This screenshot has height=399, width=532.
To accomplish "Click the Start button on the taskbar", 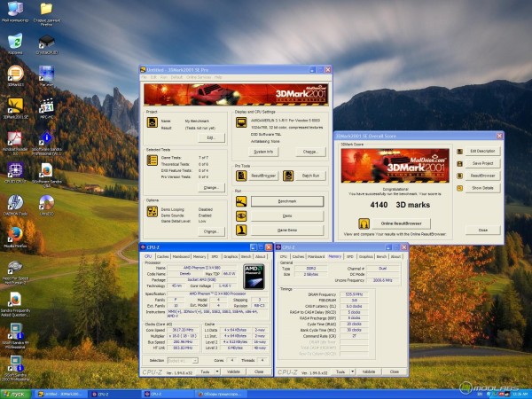I will click(16, 395).
